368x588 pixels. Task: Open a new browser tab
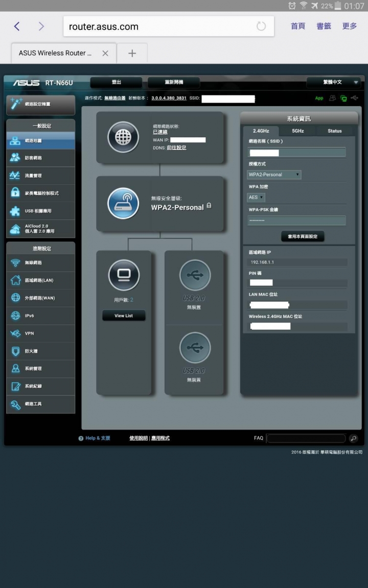132,53
